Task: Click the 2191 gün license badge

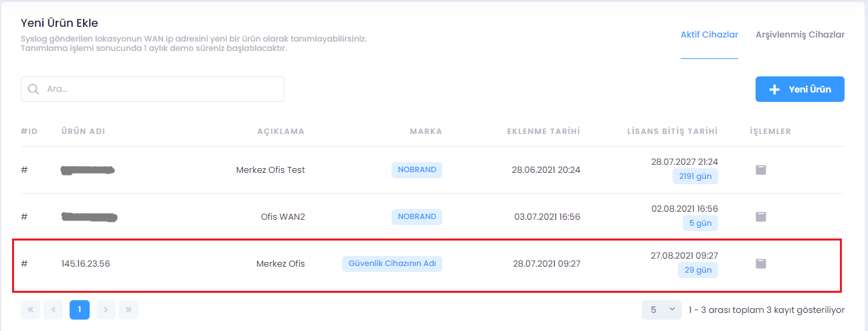Action: [695, 177]
